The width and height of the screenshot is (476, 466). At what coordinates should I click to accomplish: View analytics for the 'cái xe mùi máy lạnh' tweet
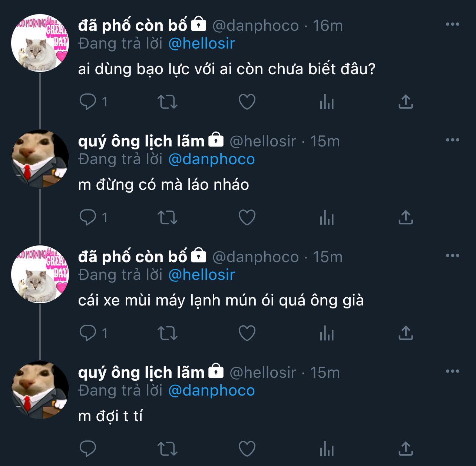click(x=327, y=333)
